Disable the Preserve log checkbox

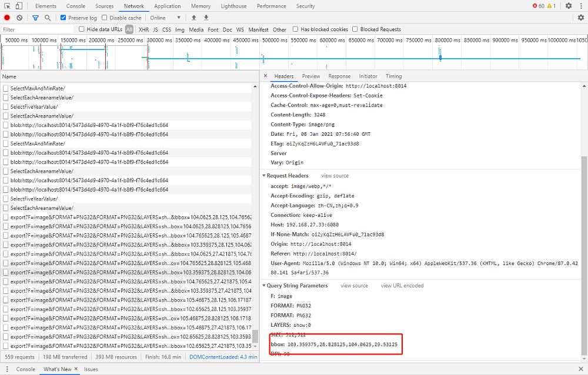pyautogui.click(x=63, y=18)
